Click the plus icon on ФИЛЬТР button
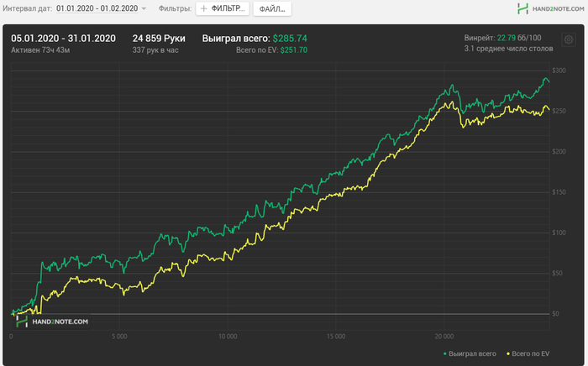Screen dimensions: 588x366 coord(203,8)
